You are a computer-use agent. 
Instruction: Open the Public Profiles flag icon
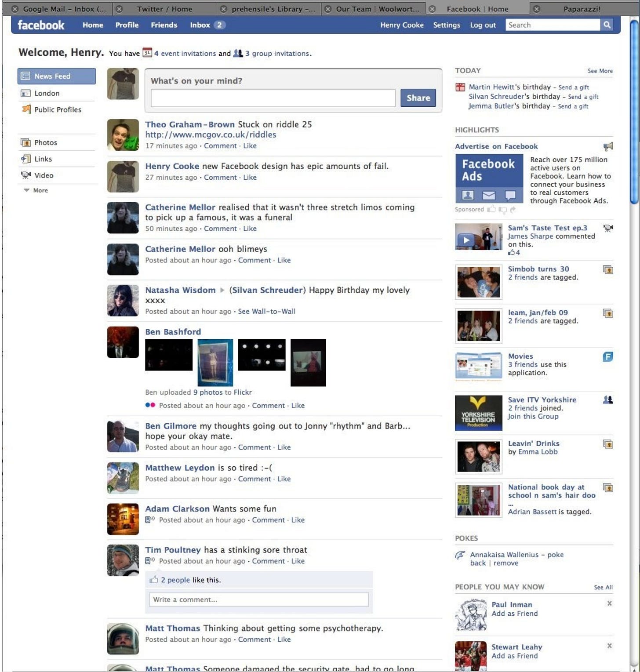tap(26, 109)
